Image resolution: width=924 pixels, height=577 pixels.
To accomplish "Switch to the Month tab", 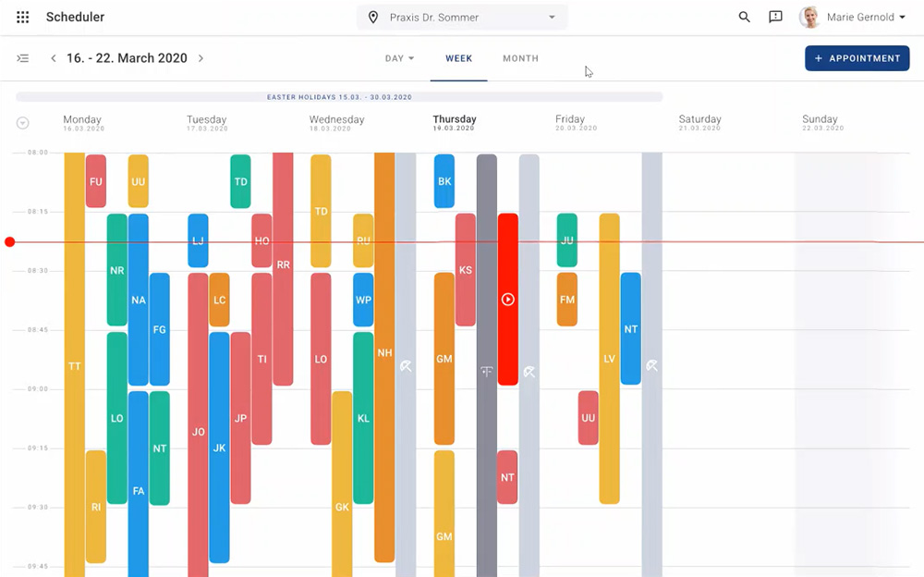I will point(520,58).
